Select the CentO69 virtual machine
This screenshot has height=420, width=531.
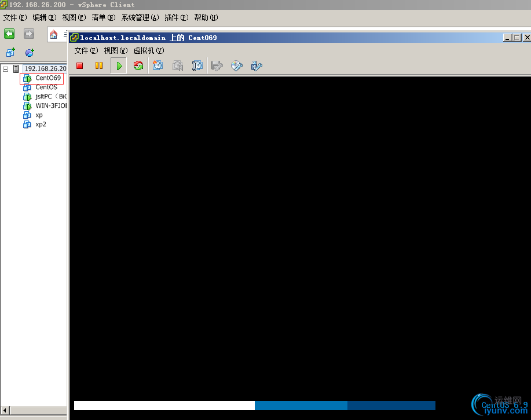coord(48,78)
